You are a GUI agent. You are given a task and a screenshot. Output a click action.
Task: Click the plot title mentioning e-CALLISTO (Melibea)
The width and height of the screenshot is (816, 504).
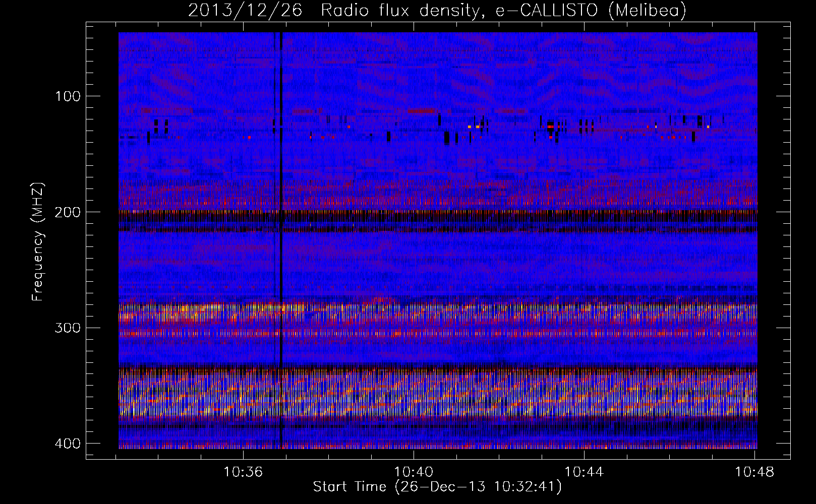(x=437, y=11)
